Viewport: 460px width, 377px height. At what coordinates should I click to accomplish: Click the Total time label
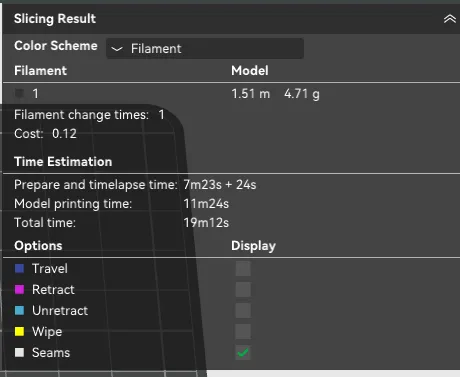(x=45, y=223)
